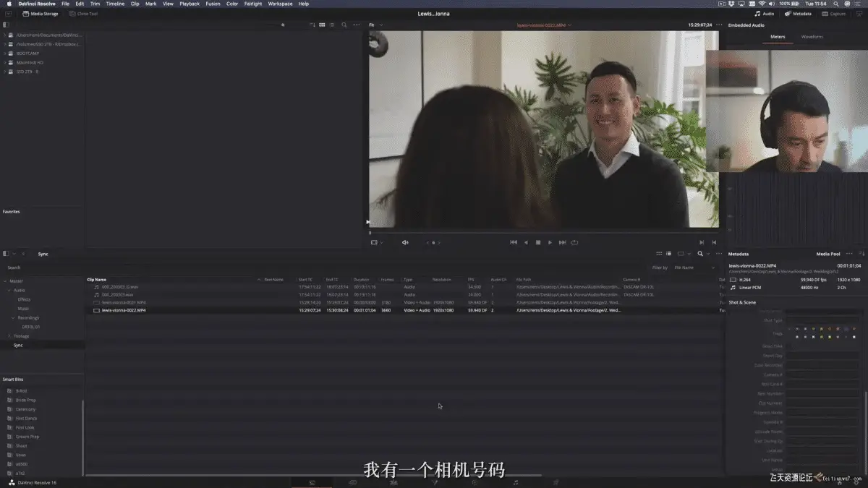868x488 pixels.
Task: Open the Metadata panel button at the top right
Action: pos(799,14)
